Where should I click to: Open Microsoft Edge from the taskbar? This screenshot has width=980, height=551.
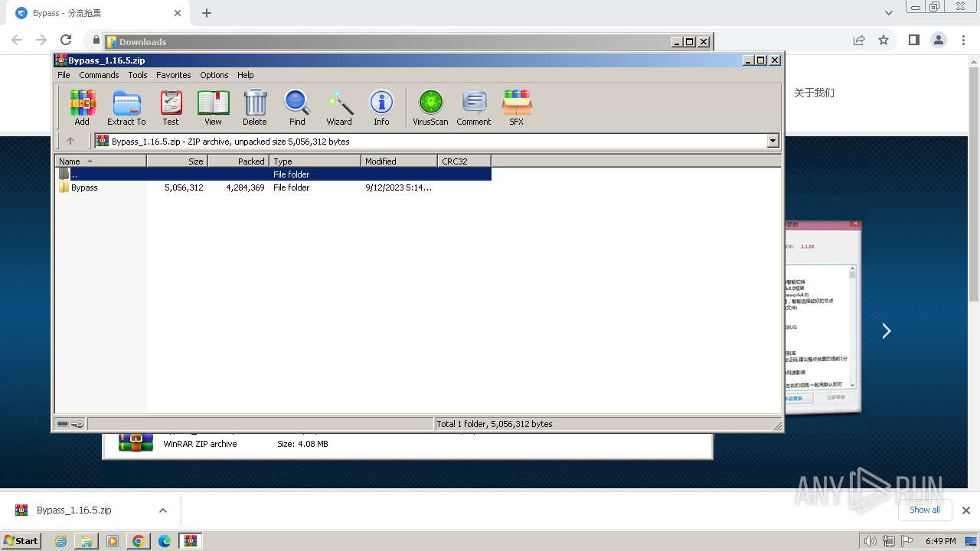pyautogui.click(x=165, y=541)
